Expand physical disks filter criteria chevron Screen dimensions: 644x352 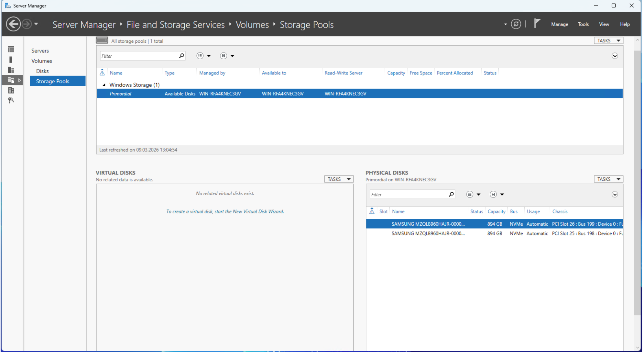click(615, 194)
